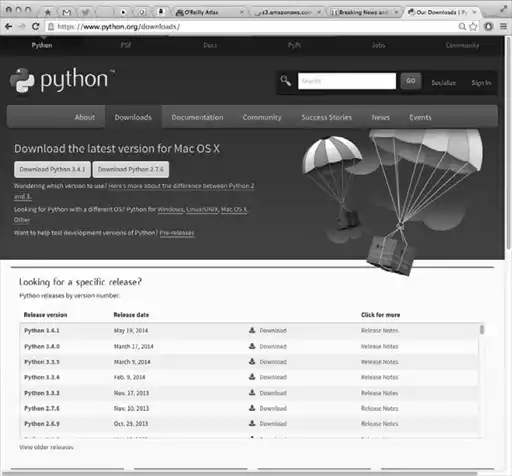Open the pinned star tab
The width and height of the screenshot is (512, 476).
[x=48, y=12]
